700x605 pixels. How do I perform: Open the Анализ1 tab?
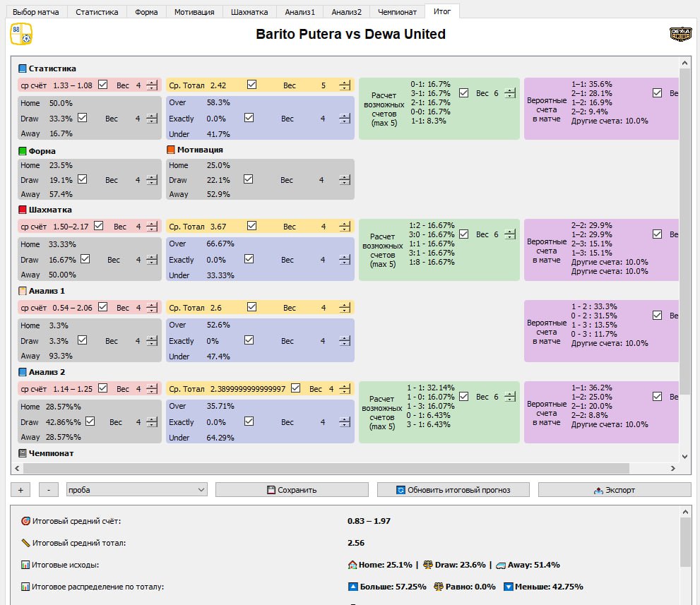[x=300, y=12]
